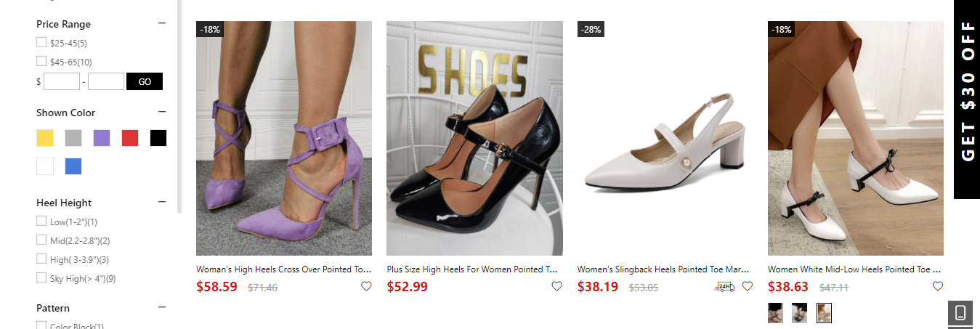980x329 pixels.
Task: Filter by the purple color swatch
Action: coord(102,138)
